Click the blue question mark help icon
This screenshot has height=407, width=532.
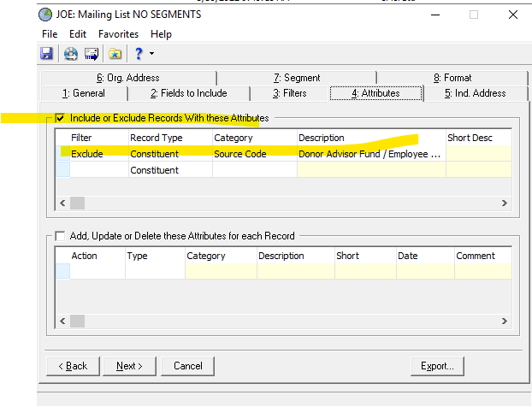pyautogui.click(x=139, y=54)
